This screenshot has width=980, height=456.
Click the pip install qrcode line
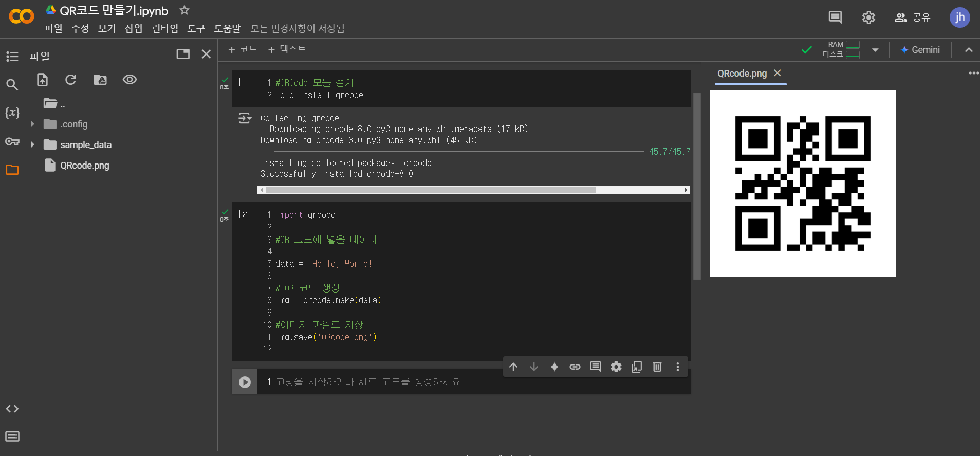click(x=320, y=95)
